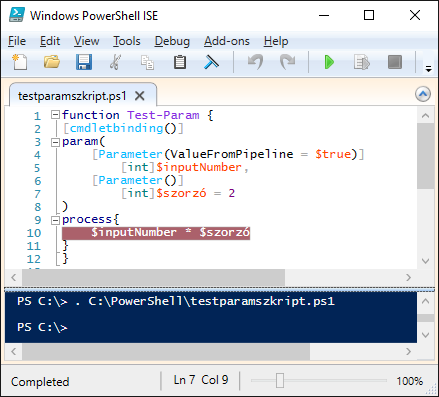Click the highlighted breakpoint line 10
The width and height of the screenshot is (439, 397).
[x=156, y=232]
